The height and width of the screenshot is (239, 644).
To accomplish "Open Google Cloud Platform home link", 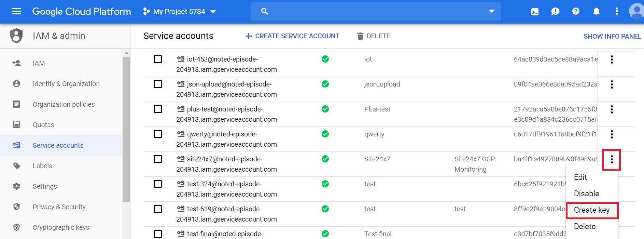I will pyautogui.click(x=82, y=12).
